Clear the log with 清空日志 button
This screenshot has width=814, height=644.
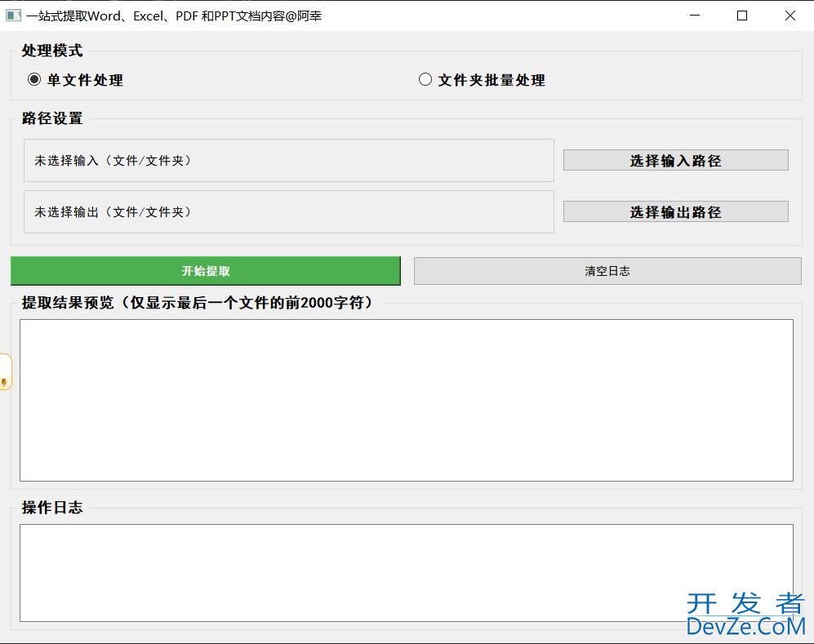(607, 271)
